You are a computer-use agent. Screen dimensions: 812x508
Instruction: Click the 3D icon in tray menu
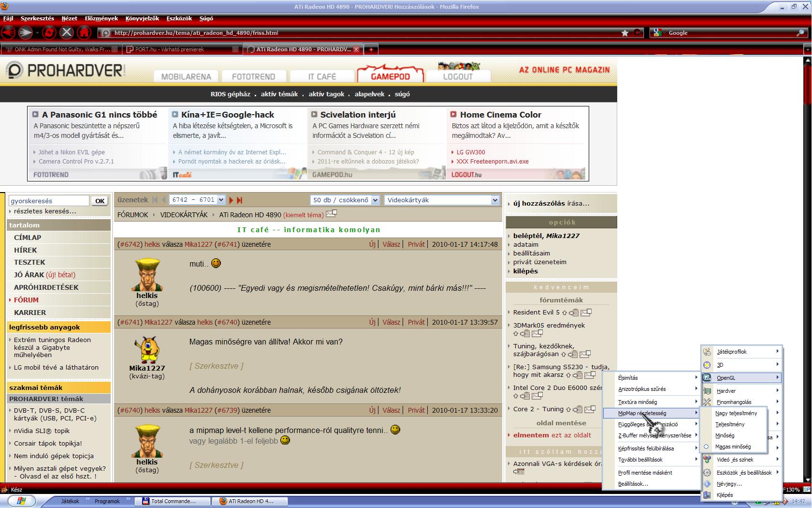[x=707, y=365]
